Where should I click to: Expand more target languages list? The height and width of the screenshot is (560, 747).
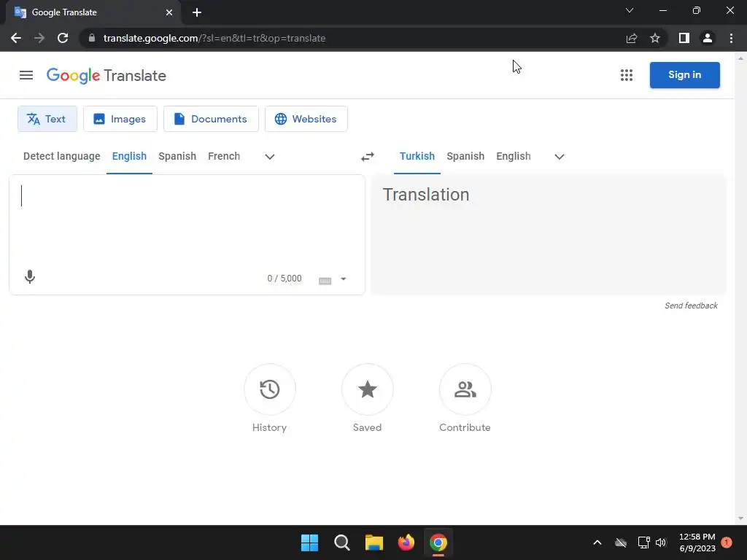point(560,157)
